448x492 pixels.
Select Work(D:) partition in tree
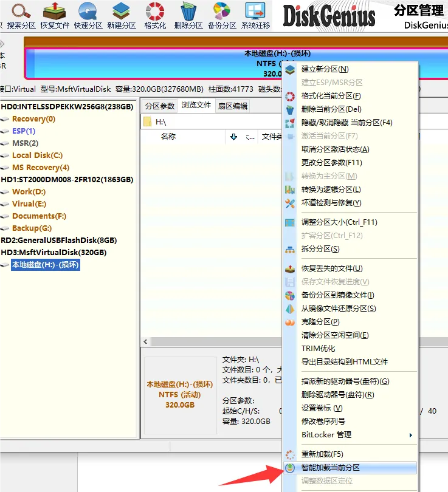(29, 192)
